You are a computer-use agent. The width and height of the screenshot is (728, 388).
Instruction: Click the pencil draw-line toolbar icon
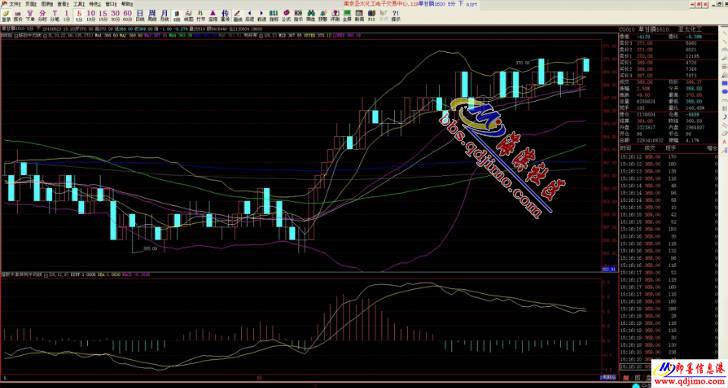237,16
